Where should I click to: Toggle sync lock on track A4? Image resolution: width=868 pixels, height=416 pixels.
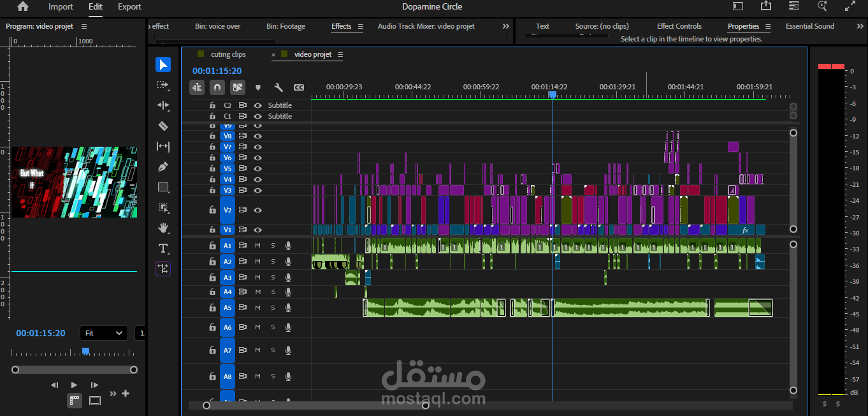[x=243, y=292]
